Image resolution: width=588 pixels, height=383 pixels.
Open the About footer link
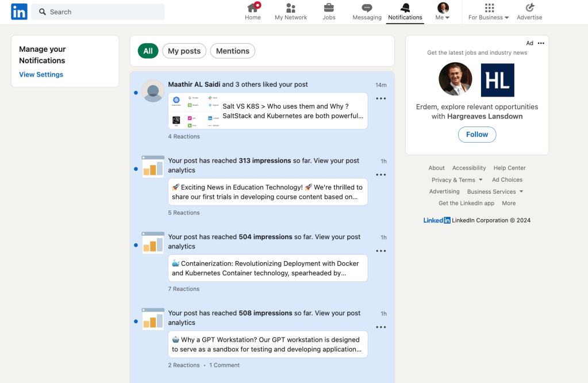[436, 168]
